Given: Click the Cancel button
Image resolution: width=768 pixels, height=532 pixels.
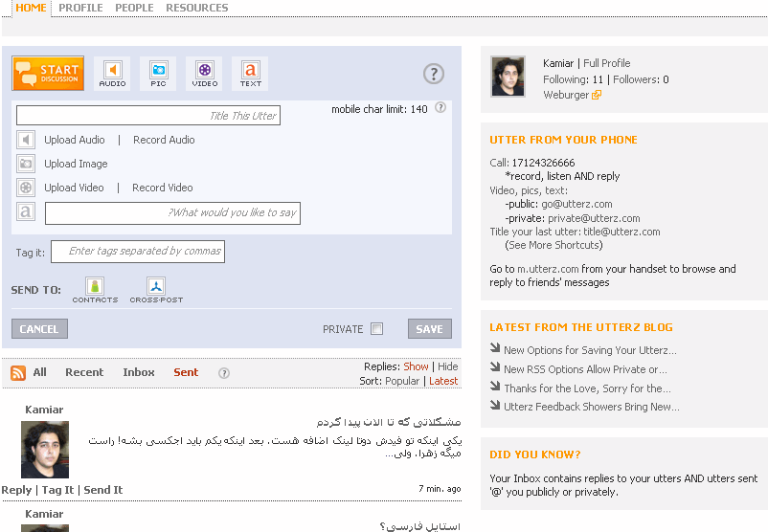Looking at the screenshot, I should click(x=39, y=329).
